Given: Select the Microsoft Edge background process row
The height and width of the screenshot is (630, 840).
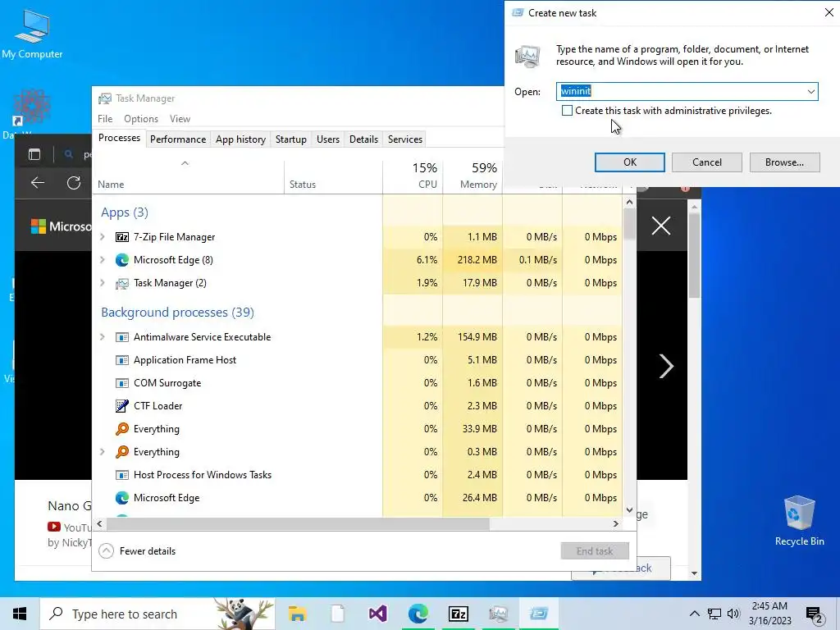Looking at the screenshot, I should (358, 498).
